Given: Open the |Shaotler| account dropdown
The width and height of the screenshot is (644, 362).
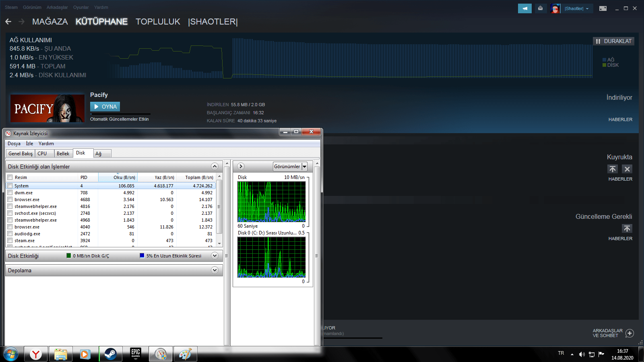Looking at the screenshot, I should click(577, 8).
